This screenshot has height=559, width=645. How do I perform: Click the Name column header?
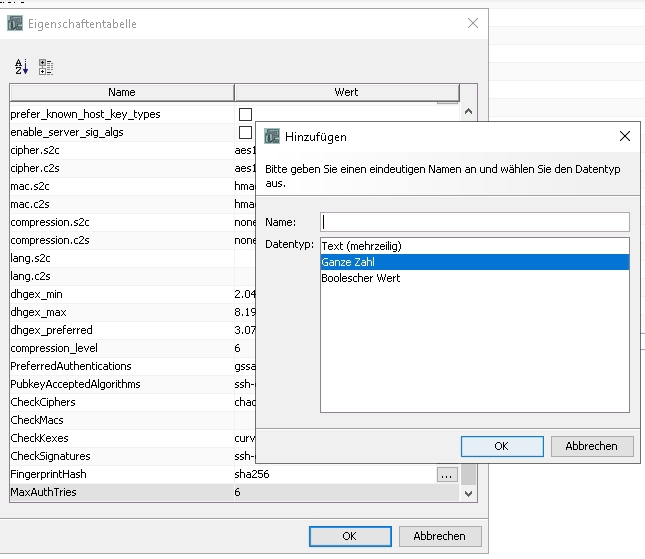(x=121, y=93)
